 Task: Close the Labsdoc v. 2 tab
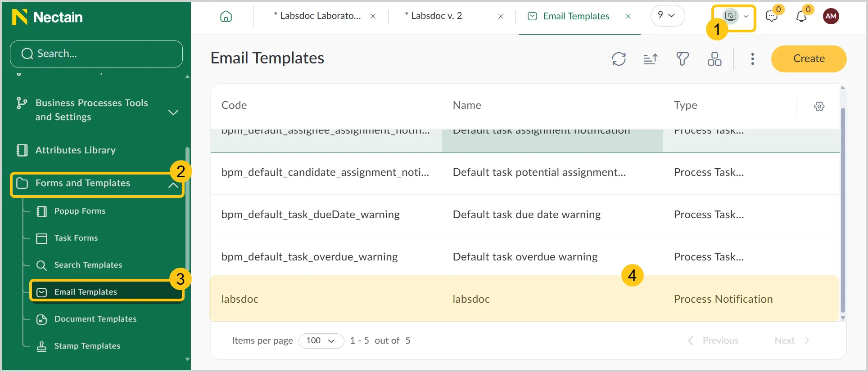501,16
